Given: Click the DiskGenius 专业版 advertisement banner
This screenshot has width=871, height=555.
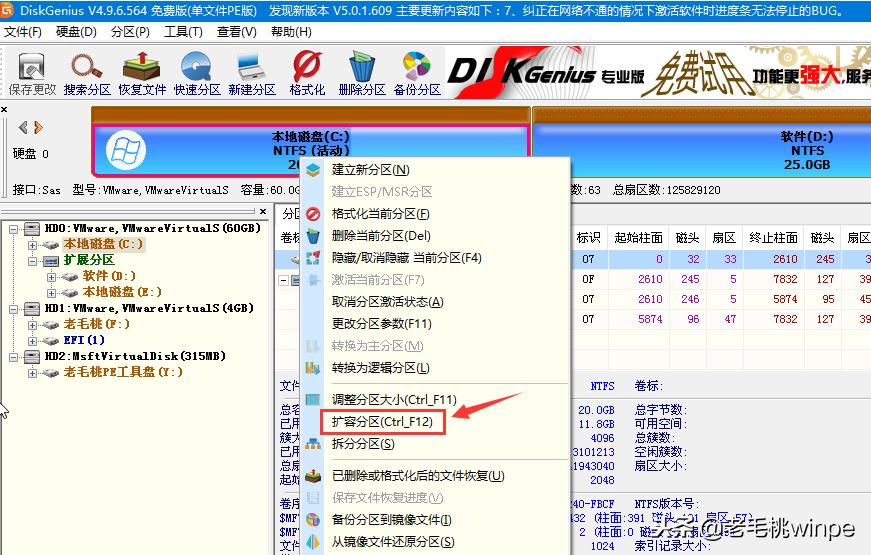Looking at the screenshot, I should 658,73.
